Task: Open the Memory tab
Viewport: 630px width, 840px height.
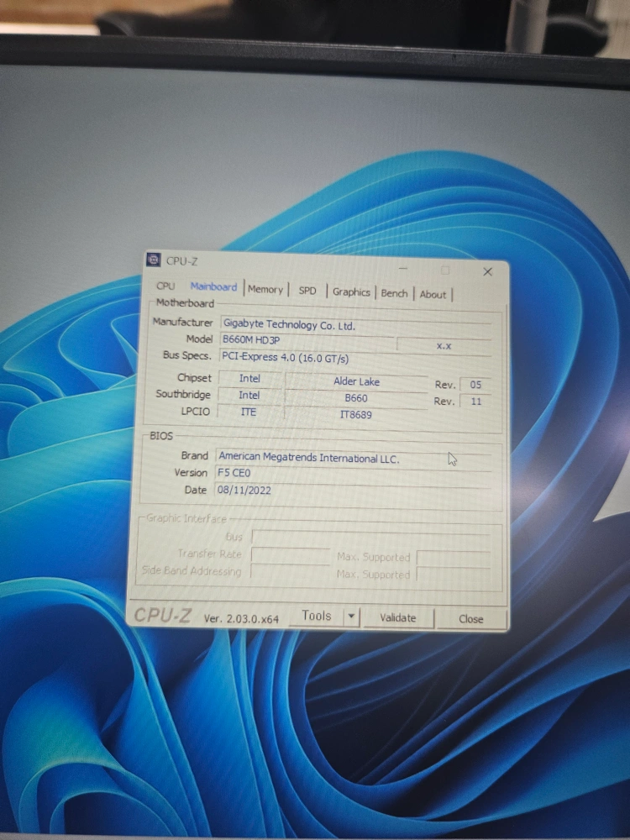Action: coord(265,289)
